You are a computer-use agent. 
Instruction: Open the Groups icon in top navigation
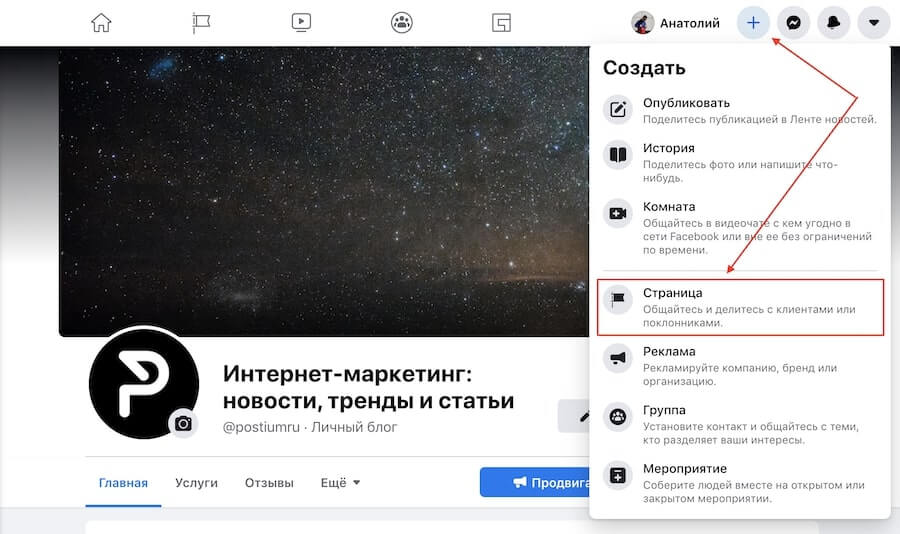402,23
